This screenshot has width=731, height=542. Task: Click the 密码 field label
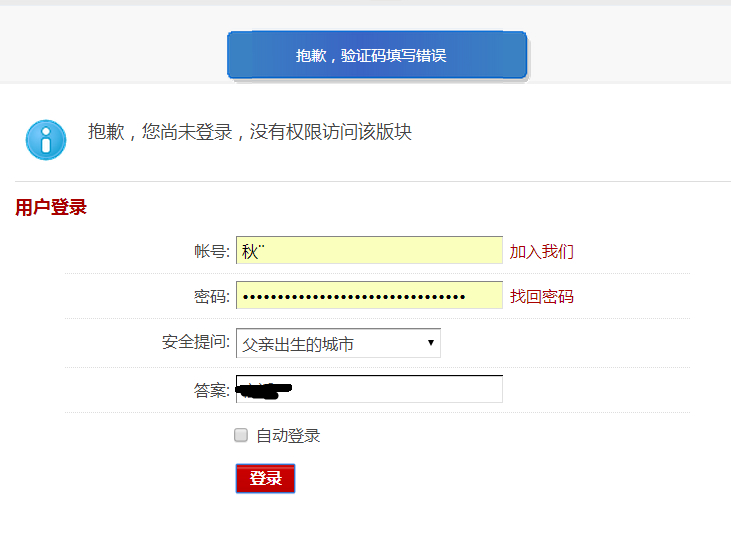[212, 297]
